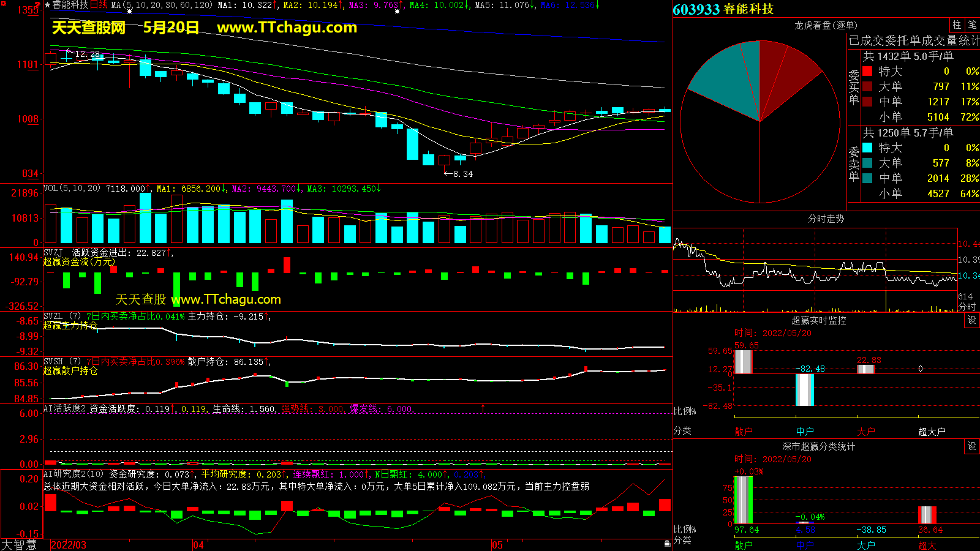Open 设 settings for 超赢实时监控 panel
980x551 pixels.
coord(972,320)
